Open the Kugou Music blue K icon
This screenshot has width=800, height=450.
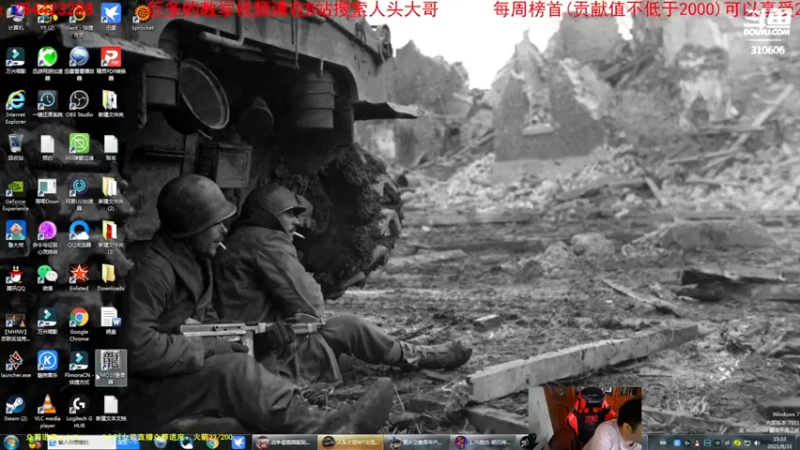click(x=47, y=364)
